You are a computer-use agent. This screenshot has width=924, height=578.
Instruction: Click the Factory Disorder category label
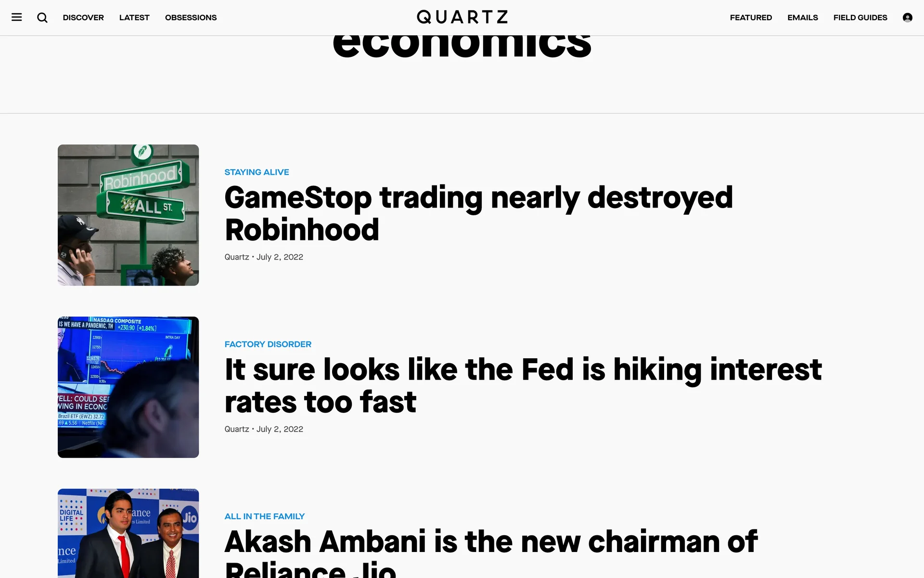click(x=268, y=344)
